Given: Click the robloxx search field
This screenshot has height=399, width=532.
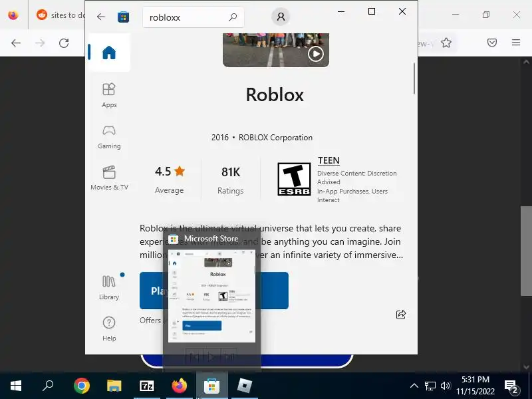Looking at the screenshot, I should pyautogui.click(x=193, y=17).
